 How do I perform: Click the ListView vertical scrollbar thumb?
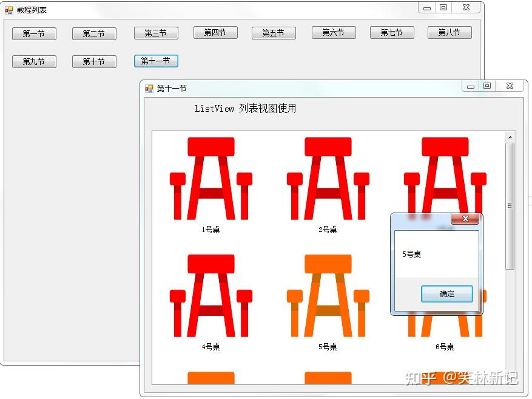[x=510, y=206]
